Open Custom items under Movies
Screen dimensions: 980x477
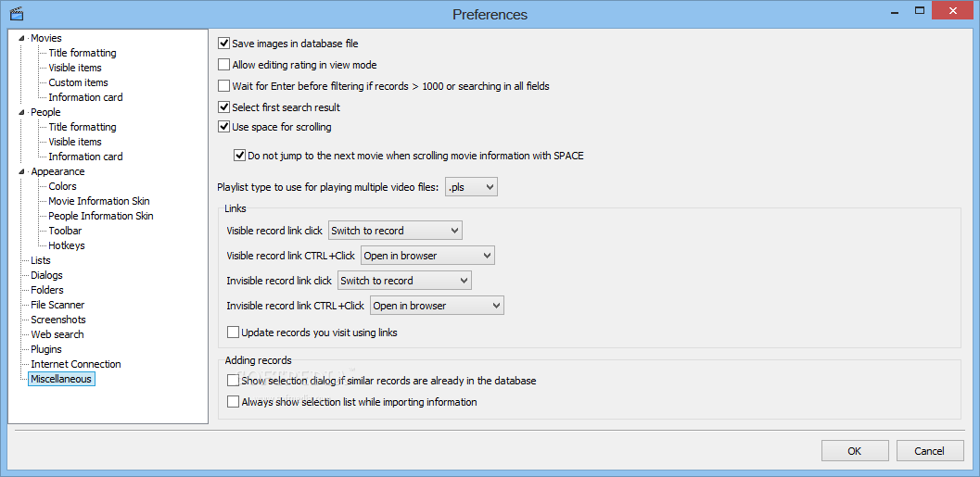click(78, 82)
